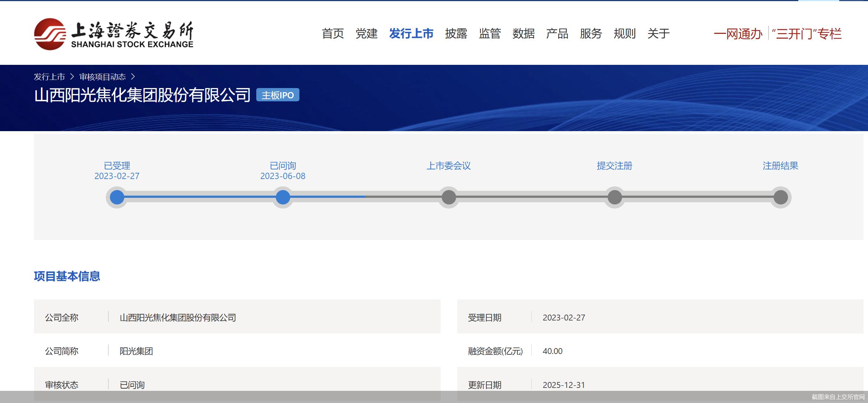This screenshot has width=868, height=403.
Task: Open the 关于 navigation menu
Action: click(x=658, y=34)
